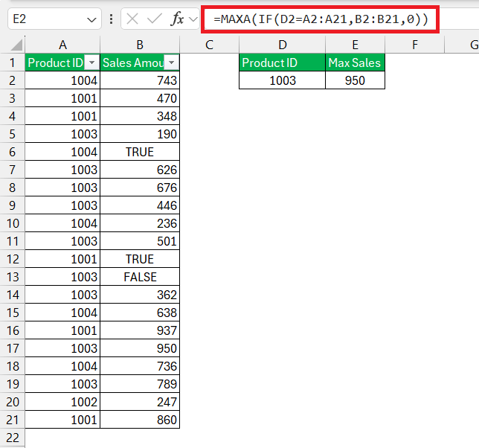Image resolution: width=479 pixels, height=448 pixels.
Task: Select row 1 header
Action: [12, 63]
